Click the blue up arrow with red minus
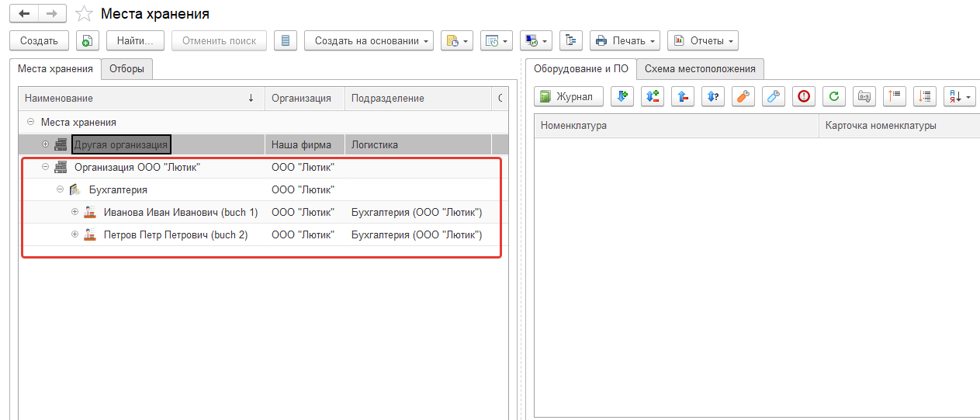The image size is (980, 420). tap(683, 96)
